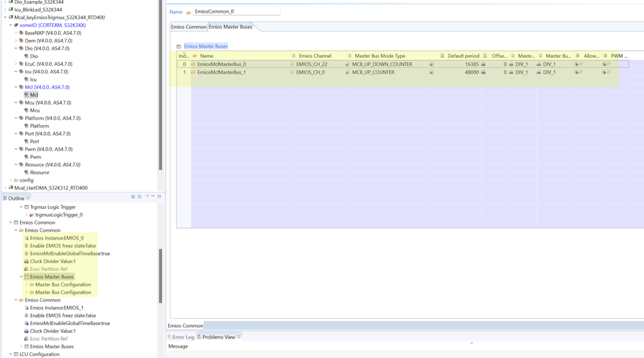Toggle PWM checkbox in EmiosMclMasterBus_0 row

click(x=609, y=64)
